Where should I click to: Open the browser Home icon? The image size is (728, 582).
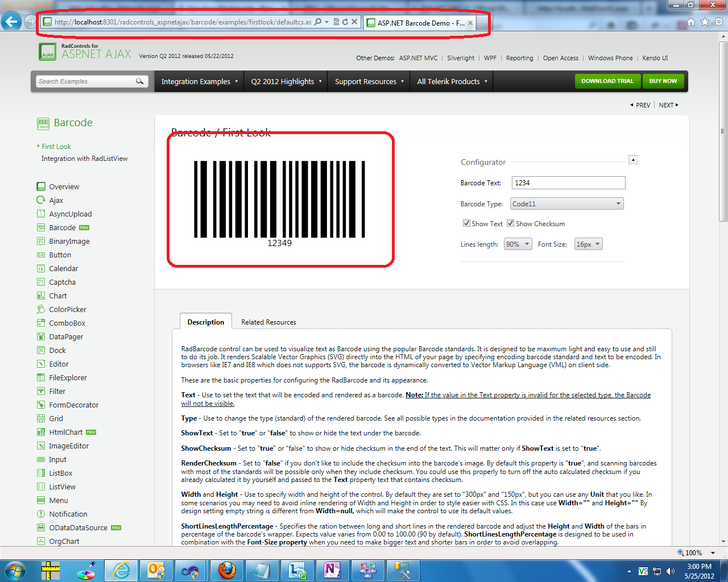[x=691, y=22]
